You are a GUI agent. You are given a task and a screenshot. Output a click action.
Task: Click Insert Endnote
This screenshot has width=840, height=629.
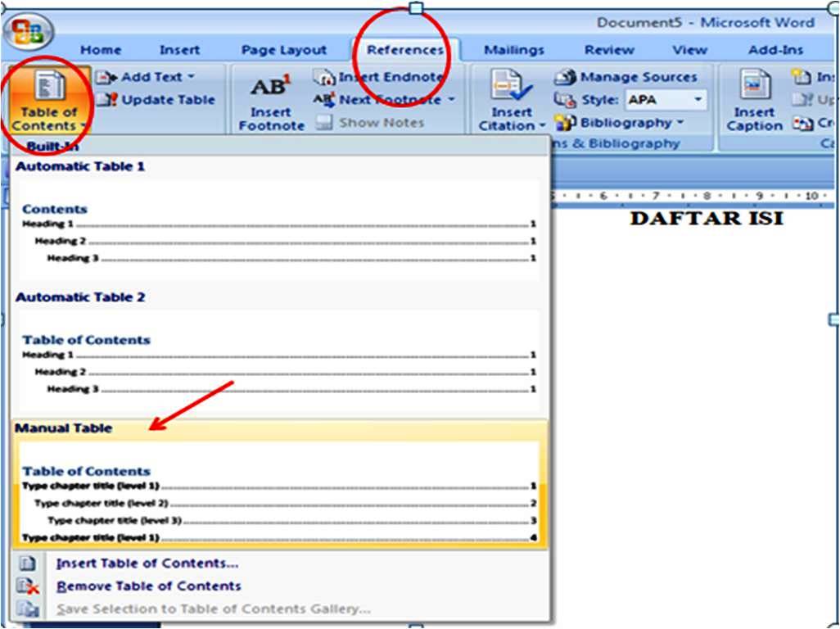(378, 77)
